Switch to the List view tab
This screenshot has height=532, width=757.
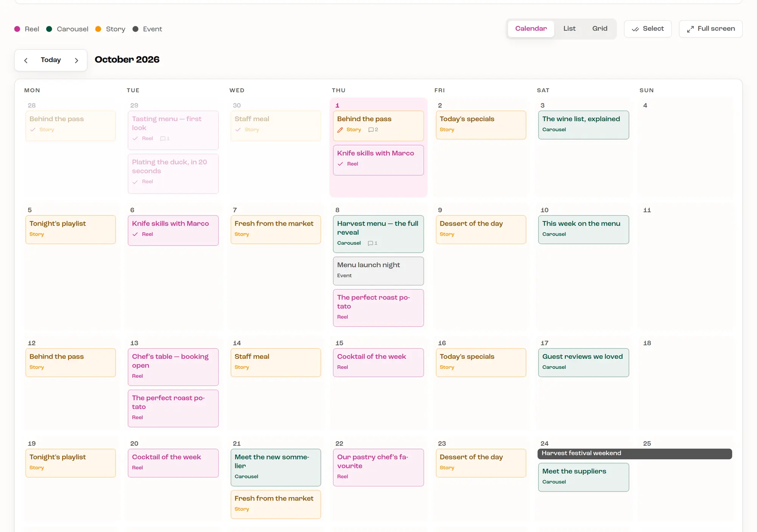point(569,29)
